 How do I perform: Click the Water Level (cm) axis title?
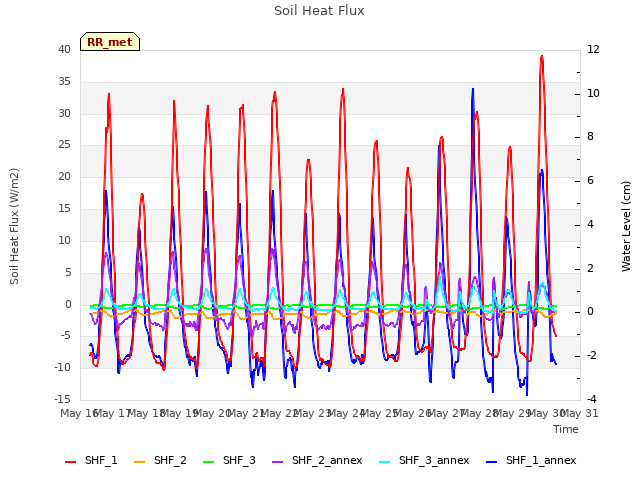tap(626, 226)
